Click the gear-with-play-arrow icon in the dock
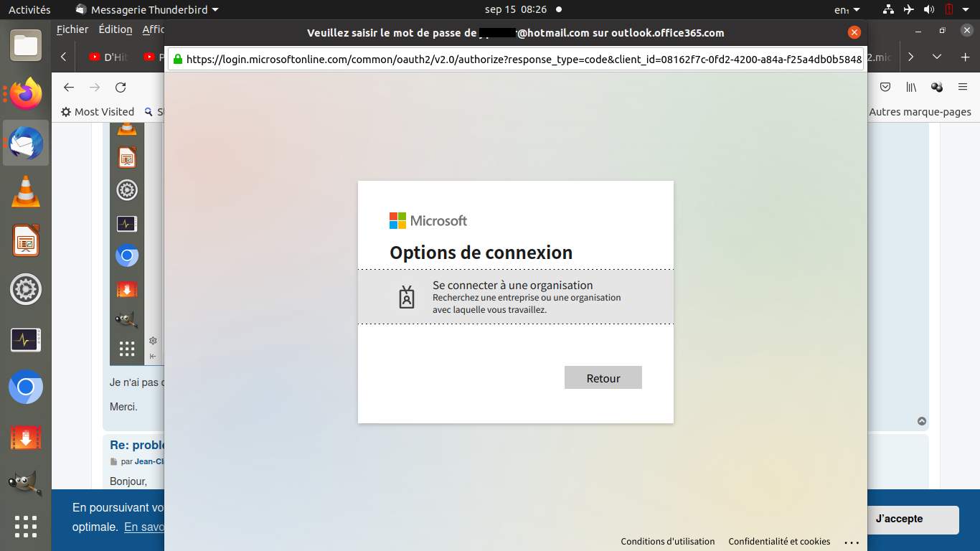The width and height of the screenshot is (980, 551). point(26,289)
